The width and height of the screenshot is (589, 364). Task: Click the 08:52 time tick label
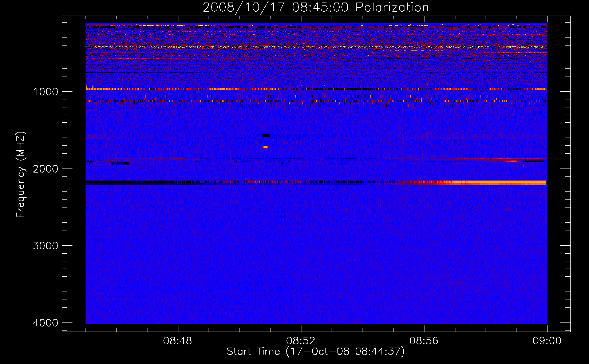click(301, 341)
